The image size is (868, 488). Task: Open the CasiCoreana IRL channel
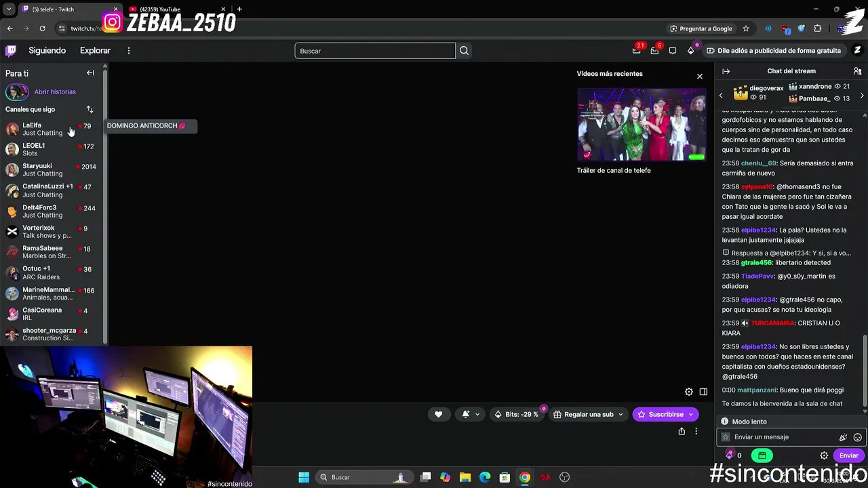52,314
